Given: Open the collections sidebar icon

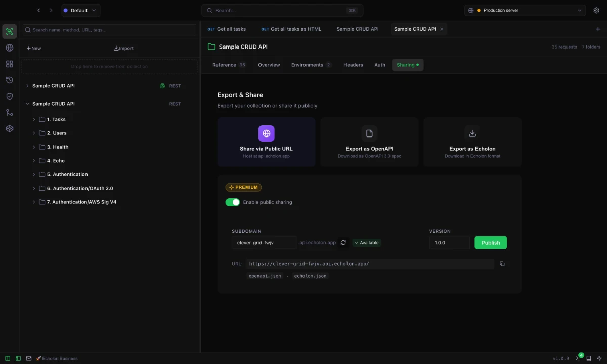Looking at the screenshot, I should [9, 31].
